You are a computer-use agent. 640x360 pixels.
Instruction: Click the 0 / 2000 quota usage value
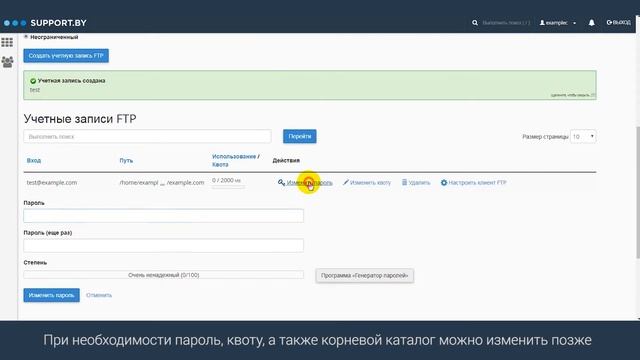226,180
